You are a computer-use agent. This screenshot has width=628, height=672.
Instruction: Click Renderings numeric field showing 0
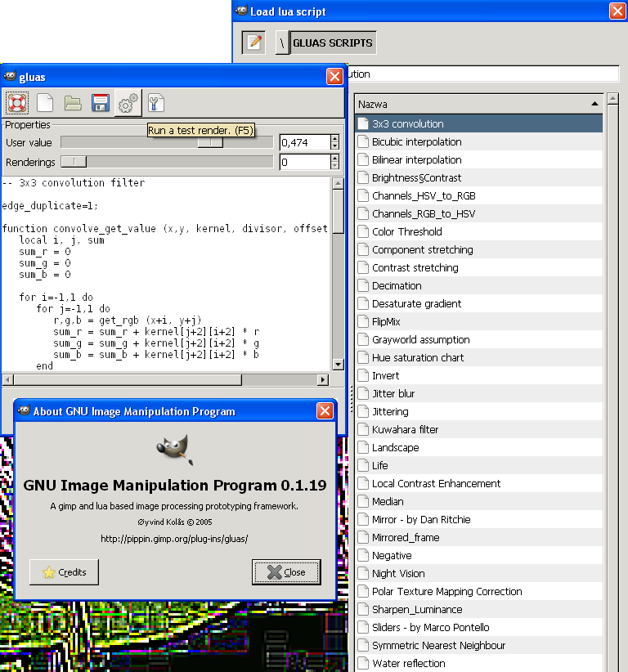click(305, 162)
